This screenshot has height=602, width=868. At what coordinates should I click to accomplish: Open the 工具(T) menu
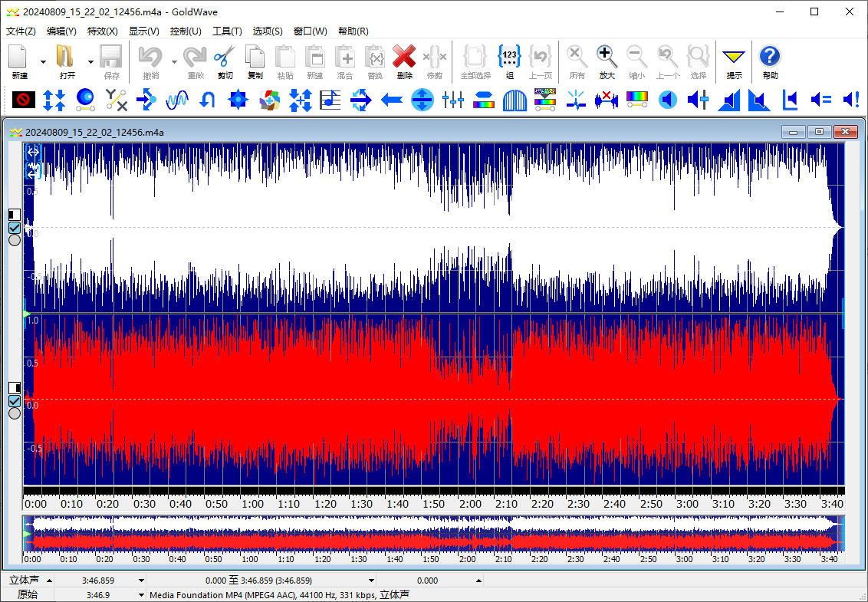(227, 31)
